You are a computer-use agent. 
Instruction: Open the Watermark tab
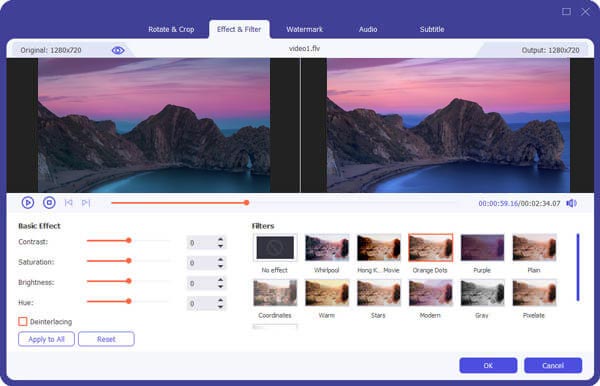[x=305, y=29]
